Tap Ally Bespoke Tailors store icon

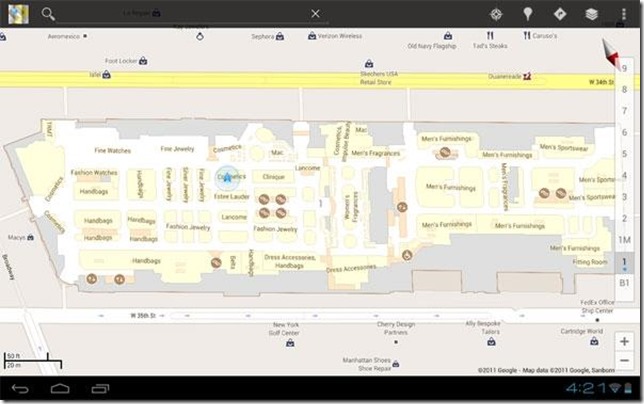491,342
